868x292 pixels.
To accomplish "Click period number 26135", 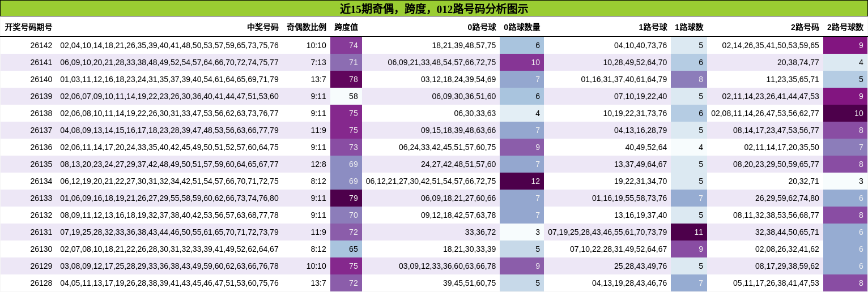I will 41,164.
